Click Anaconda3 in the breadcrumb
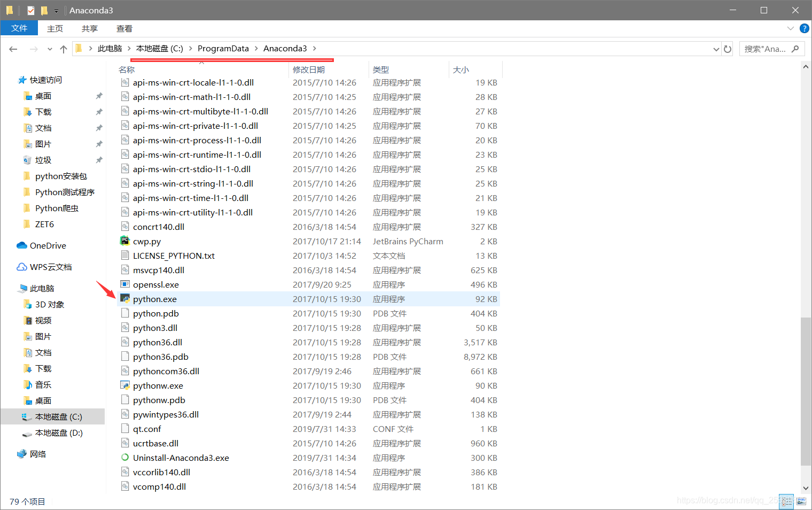This screenshot has height=510, width=812. coord(285,49)
